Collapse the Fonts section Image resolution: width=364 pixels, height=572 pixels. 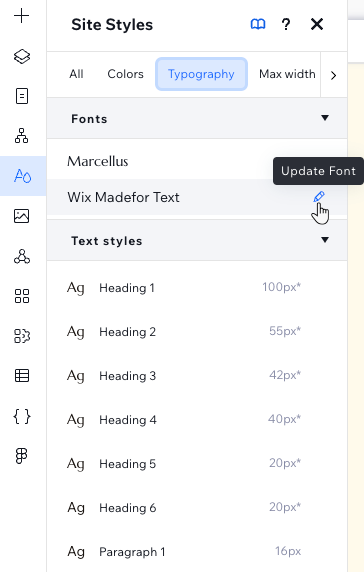pos(325,118)
